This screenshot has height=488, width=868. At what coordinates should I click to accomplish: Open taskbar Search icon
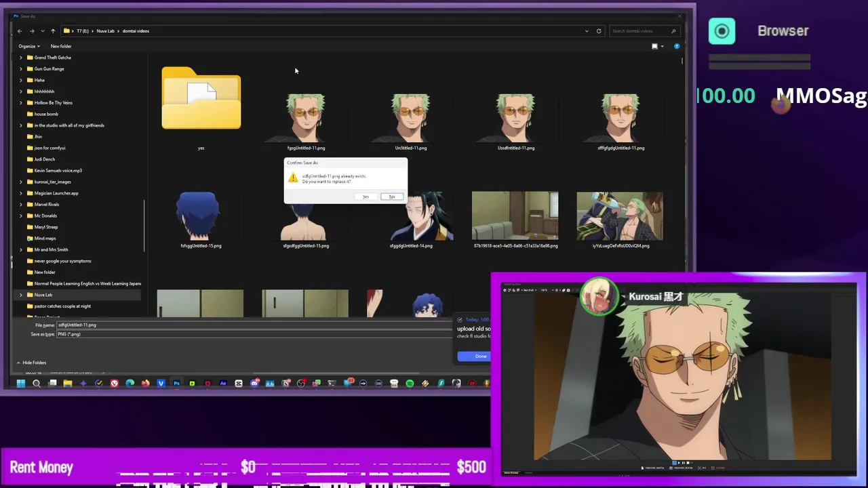coord(37,384)
